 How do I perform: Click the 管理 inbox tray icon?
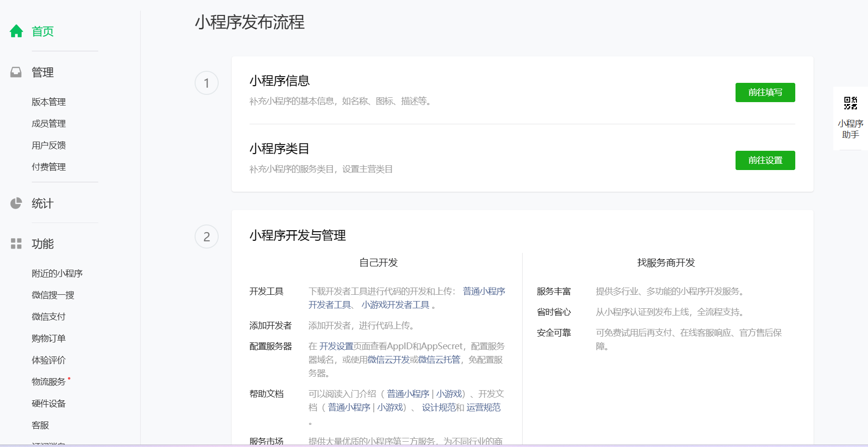16,72
